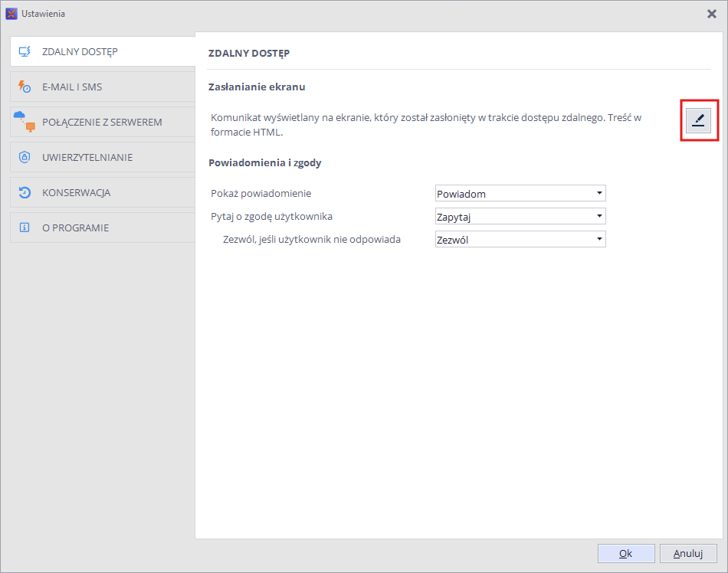Show the O PROGRAMIE section

click(103, 228)
